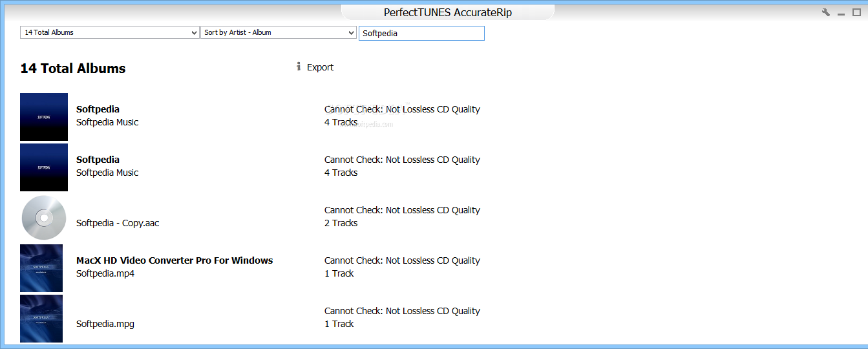Click the '2 Tracks' count text
This screenshot has height=349, width=868.
[x=341, y=223]
